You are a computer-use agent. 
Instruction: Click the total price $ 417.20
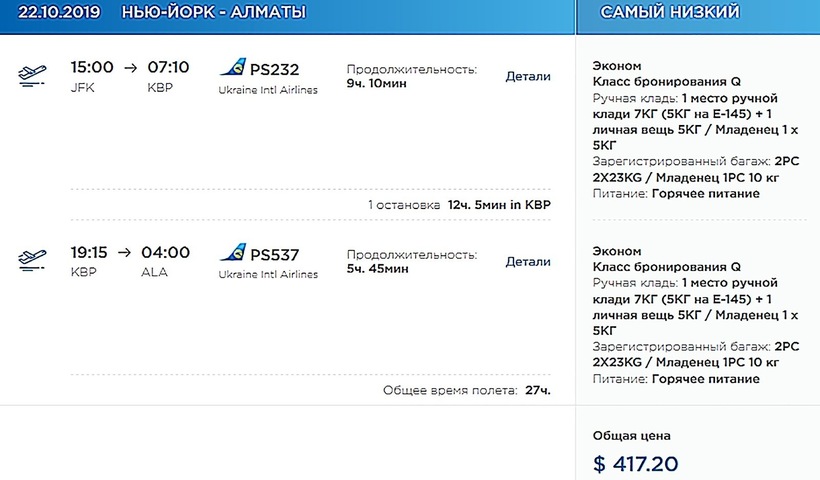click(x=636, y=463)
